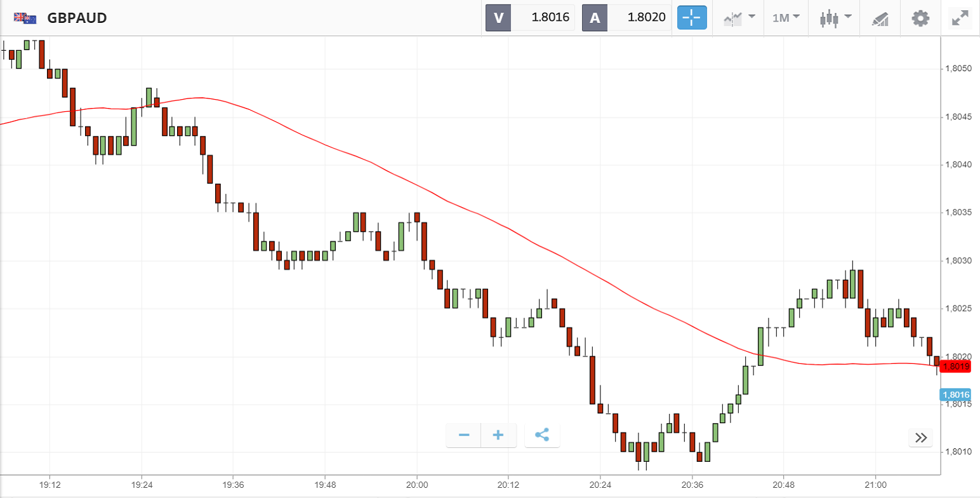The height and width of the screenshot is (498, 980).
Task: Open chart settings gear
Action: pos(920,18)
